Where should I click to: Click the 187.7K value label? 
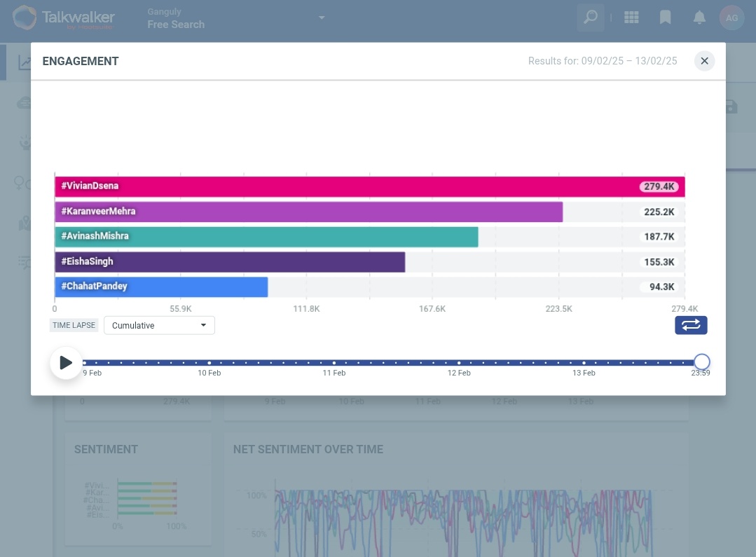[x=659, y=237]
